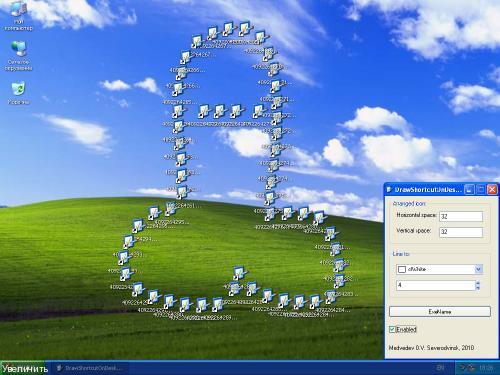Viewport: 500px width, 375px height.
Task: Close the DrawShortcutOnDesktop window
Action: 492,190
